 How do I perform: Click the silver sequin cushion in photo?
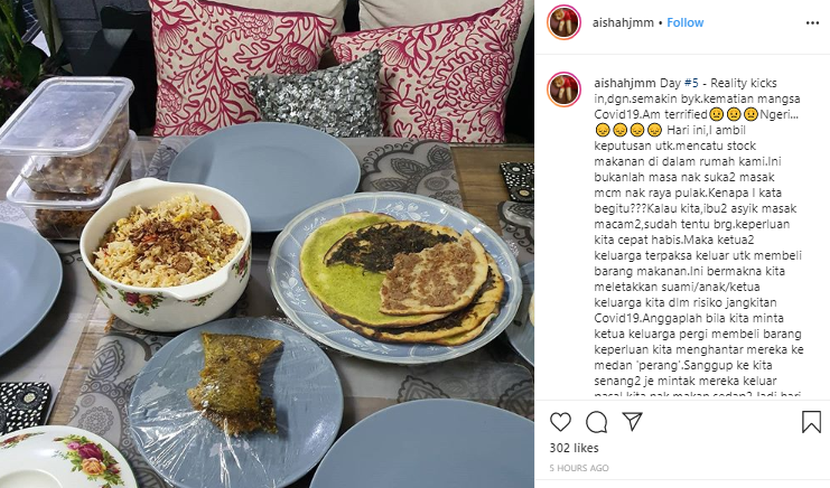point(317,95)
